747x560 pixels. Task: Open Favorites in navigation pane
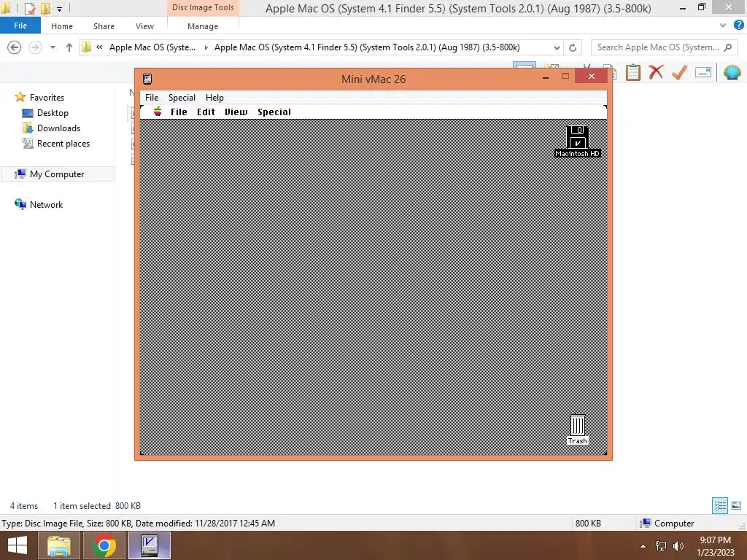47,97
